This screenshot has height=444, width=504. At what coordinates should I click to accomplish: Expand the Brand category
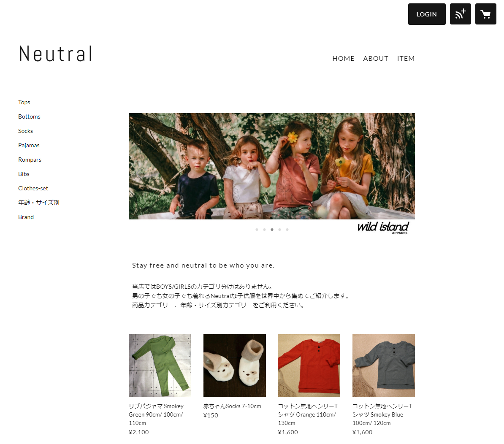click(26, 217)
